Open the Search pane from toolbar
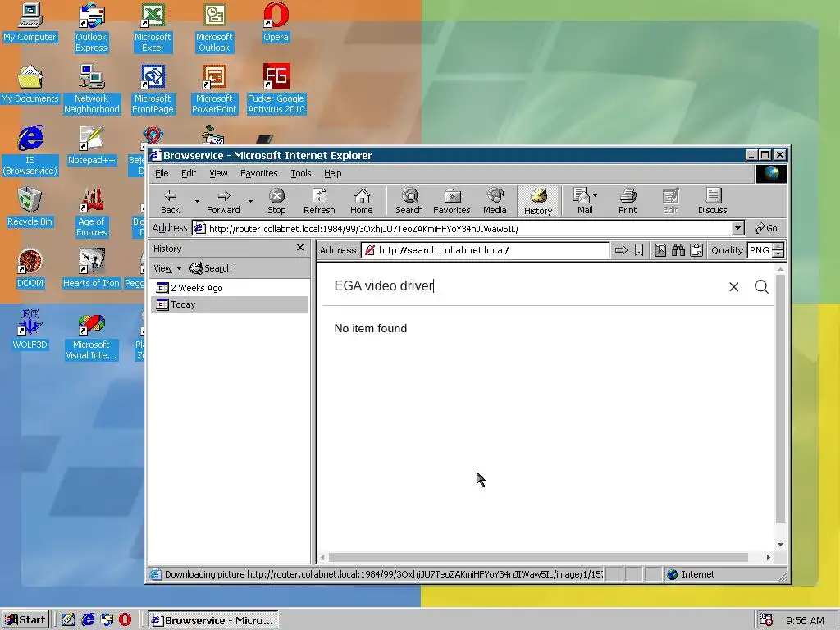This screenshot has width=840, height=630. coord(409,202)
